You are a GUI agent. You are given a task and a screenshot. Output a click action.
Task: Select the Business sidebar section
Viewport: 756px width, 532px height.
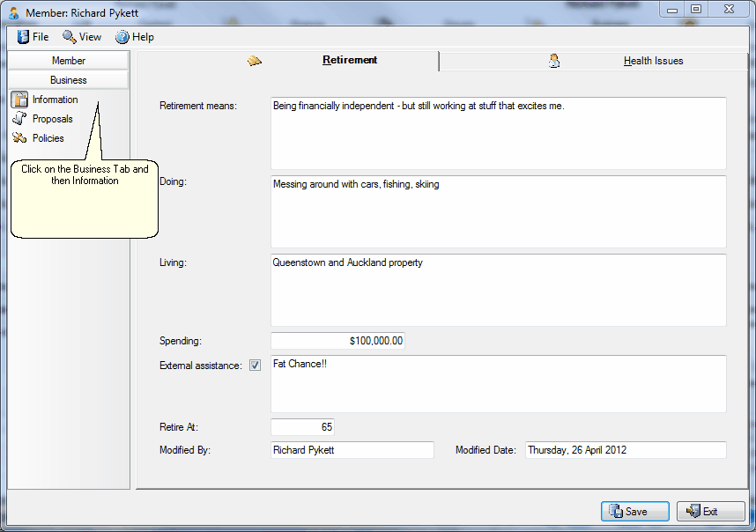pyautogui.click(x=69, y=80)
